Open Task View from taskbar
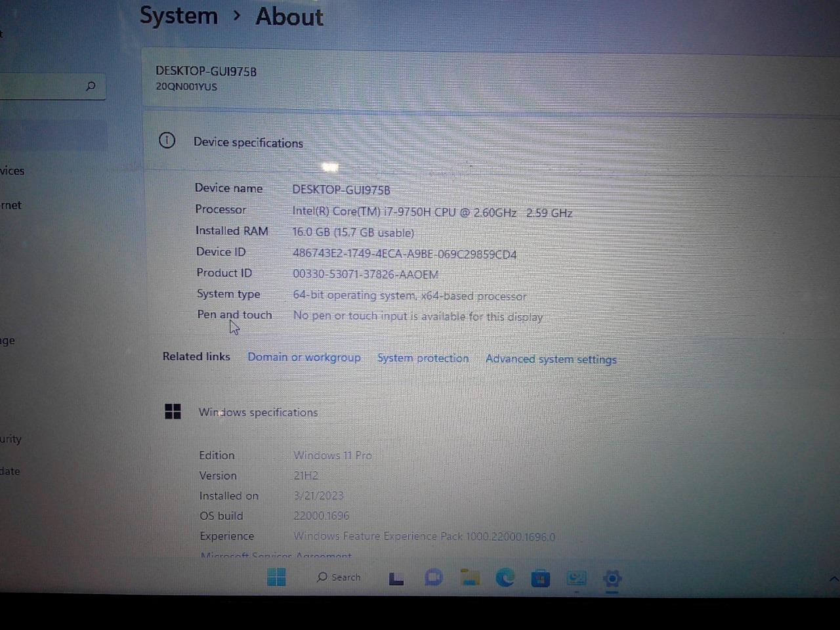 tap(396, 578)
